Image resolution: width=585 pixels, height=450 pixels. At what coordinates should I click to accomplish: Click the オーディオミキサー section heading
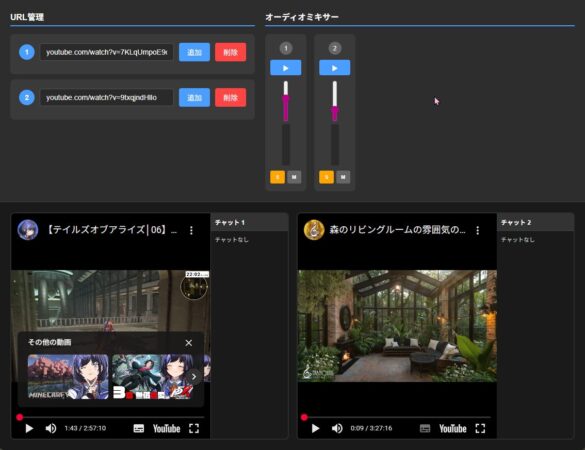click(302, 17)
